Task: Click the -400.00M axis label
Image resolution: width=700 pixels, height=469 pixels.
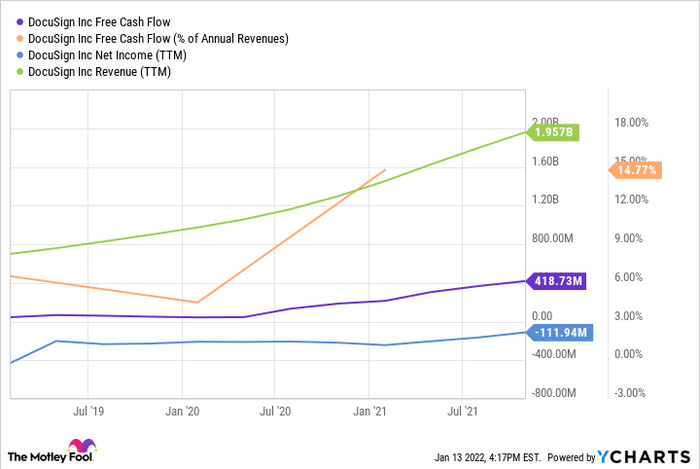Action: tap(554, 354)
